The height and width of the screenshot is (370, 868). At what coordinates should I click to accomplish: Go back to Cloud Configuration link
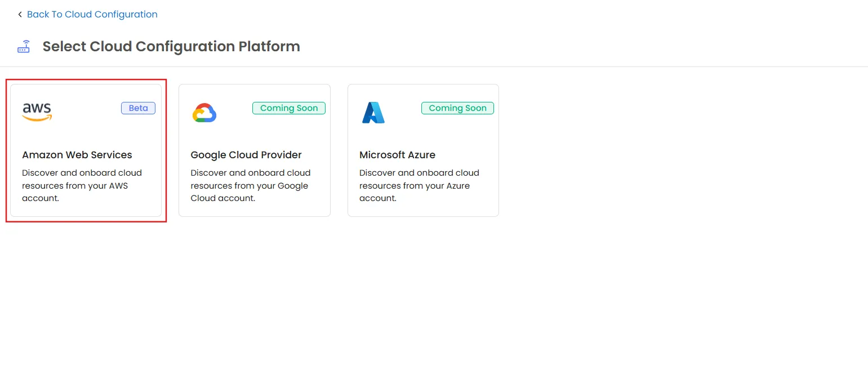click(92, 14)
